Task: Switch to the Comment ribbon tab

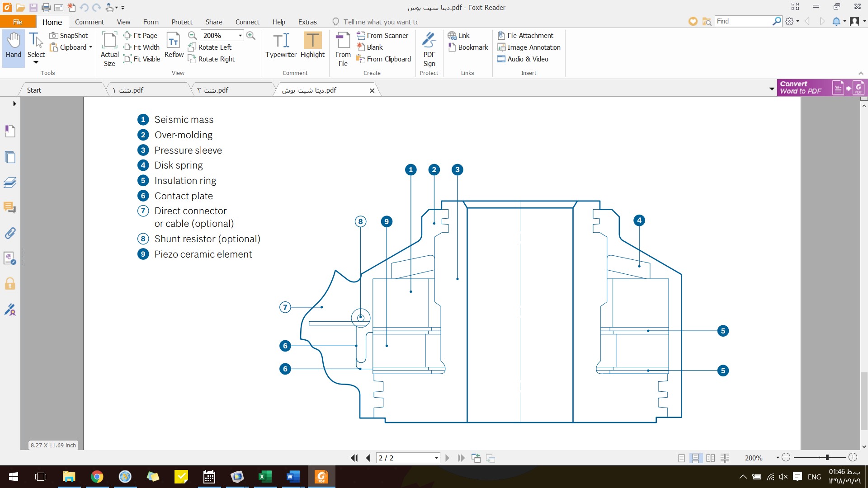Action: pyautogui.click(x=89, y=22)
